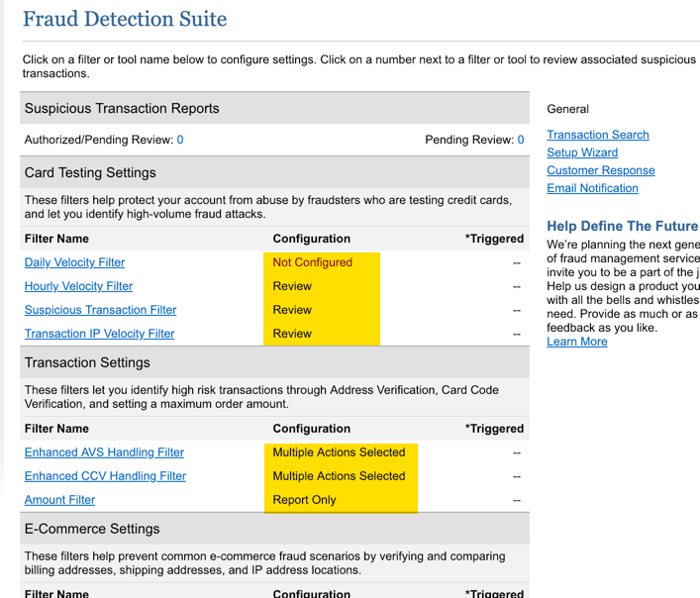Click the Not Configured status text
Viewport: 700px width, 598px height.
pyautogui.click(x=313, y=262)
